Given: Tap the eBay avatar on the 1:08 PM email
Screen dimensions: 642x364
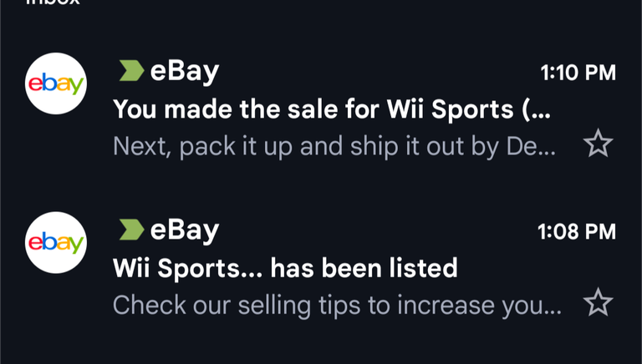Looking at the screenshot, I should [x=56, y=242].
